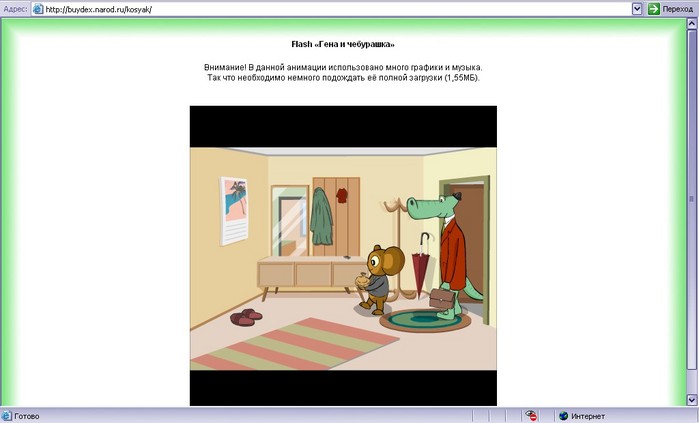Click the Адрес label
This screenshot has height=423, width=699.
(x=15, y=9)
